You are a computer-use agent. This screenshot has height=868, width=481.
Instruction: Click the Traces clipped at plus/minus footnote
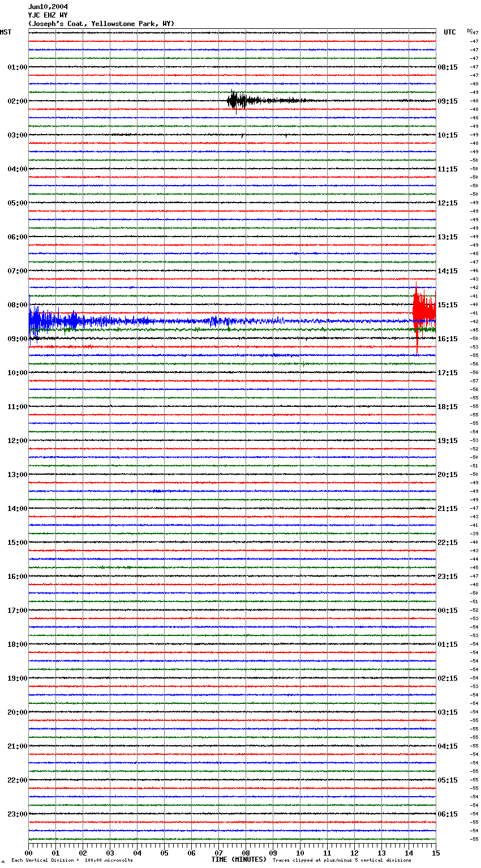[342, 860]
